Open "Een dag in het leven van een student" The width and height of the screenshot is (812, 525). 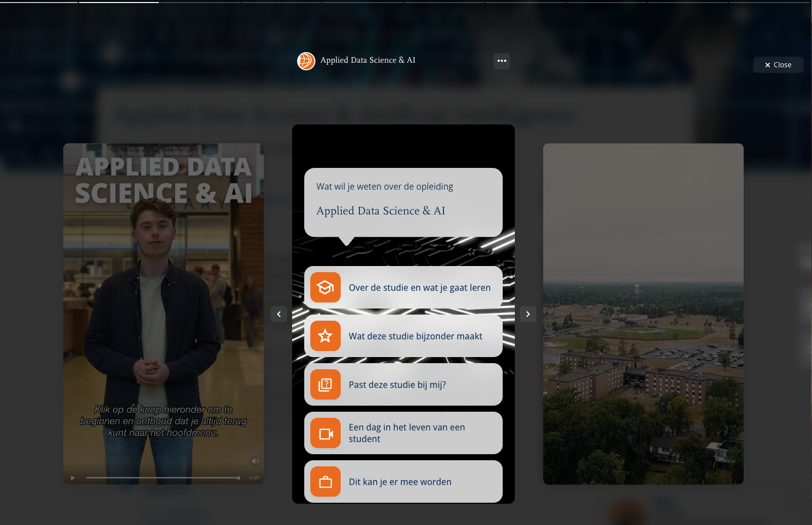point(407,433)
